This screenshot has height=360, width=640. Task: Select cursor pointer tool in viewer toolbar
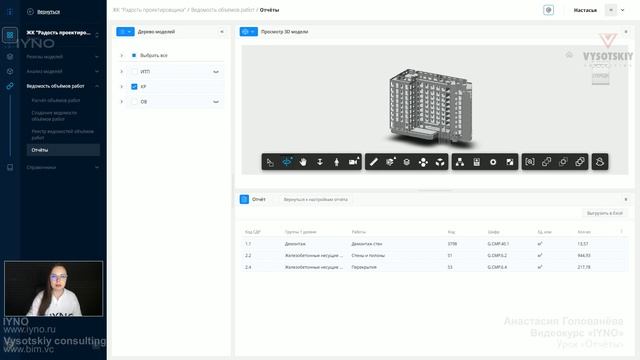270,162
